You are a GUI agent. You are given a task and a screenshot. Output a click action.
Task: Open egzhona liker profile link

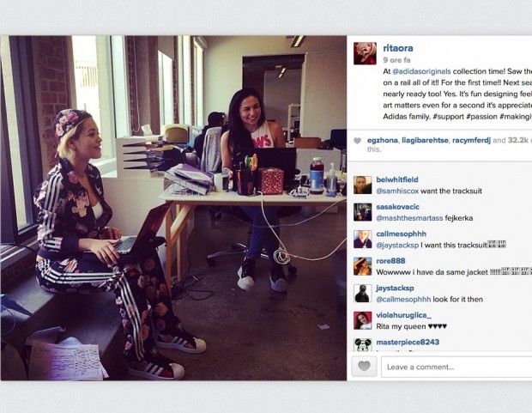pyautogui.click(x=383, y=140)
